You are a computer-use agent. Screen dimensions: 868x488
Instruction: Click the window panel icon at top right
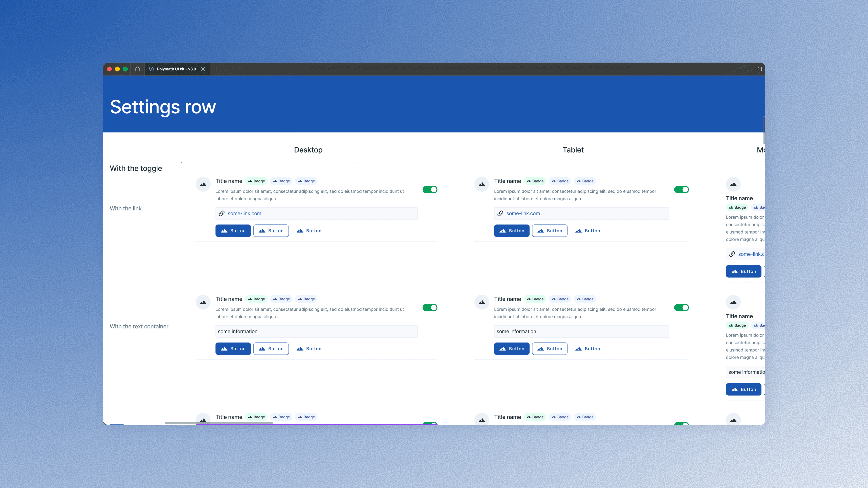pyautogui.click(x=759, y=69)
